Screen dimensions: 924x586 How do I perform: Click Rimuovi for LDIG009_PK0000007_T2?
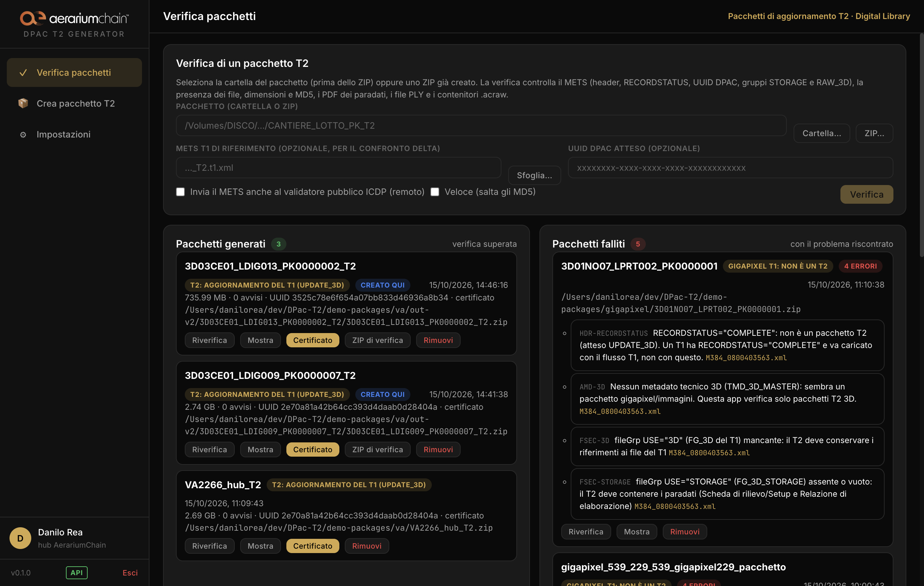coord(438,450)
